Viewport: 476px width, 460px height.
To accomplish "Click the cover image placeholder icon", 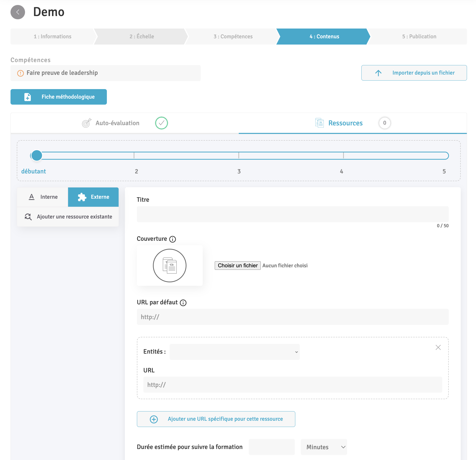I will pos(169,266).
